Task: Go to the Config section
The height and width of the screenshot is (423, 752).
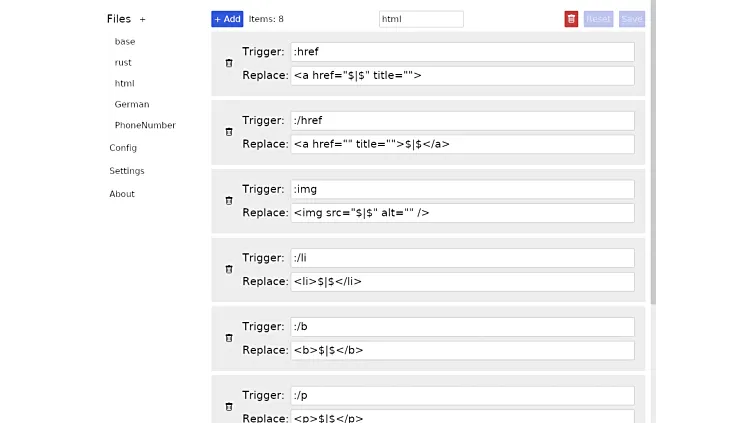Action: pyautogui.click(x=123, y=148)
